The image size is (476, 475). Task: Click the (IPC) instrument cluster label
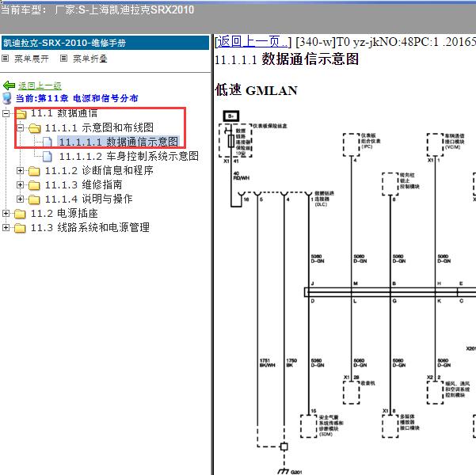click(367, 146)
